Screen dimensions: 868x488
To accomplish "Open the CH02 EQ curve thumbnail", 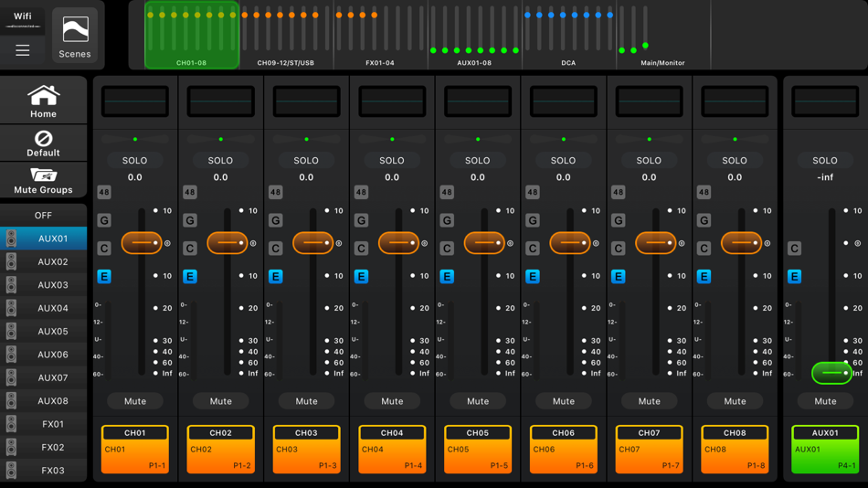I will point(221,101).
